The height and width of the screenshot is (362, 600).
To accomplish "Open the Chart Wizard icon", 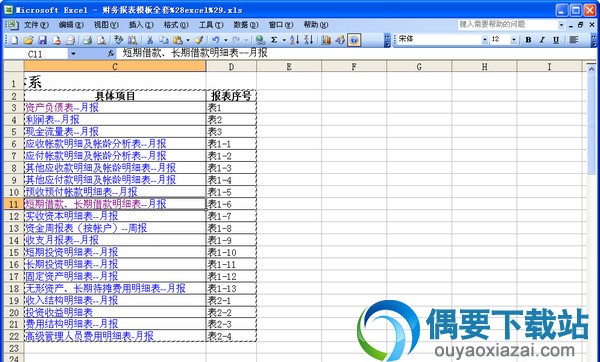I will pos(326,40).
